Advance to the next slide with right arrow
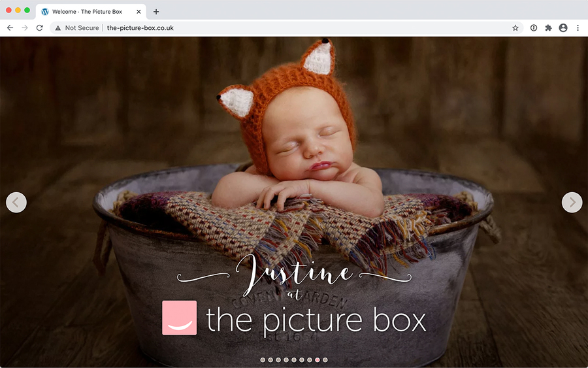588x368 pixels. [572, 203]
